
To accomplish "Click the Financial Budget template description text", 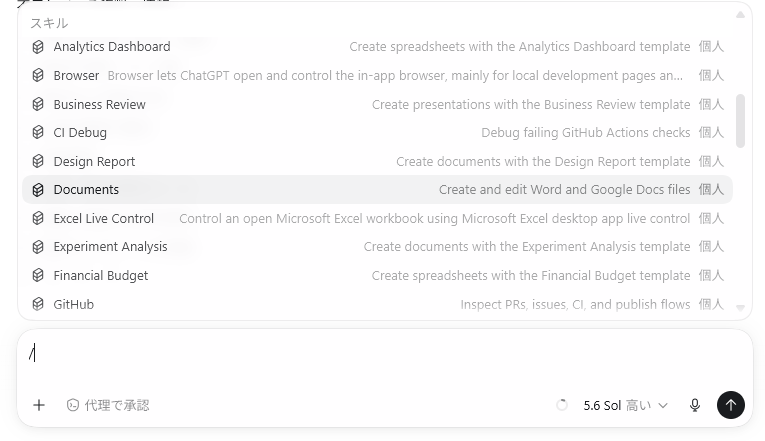I will (x=531, y=276).
